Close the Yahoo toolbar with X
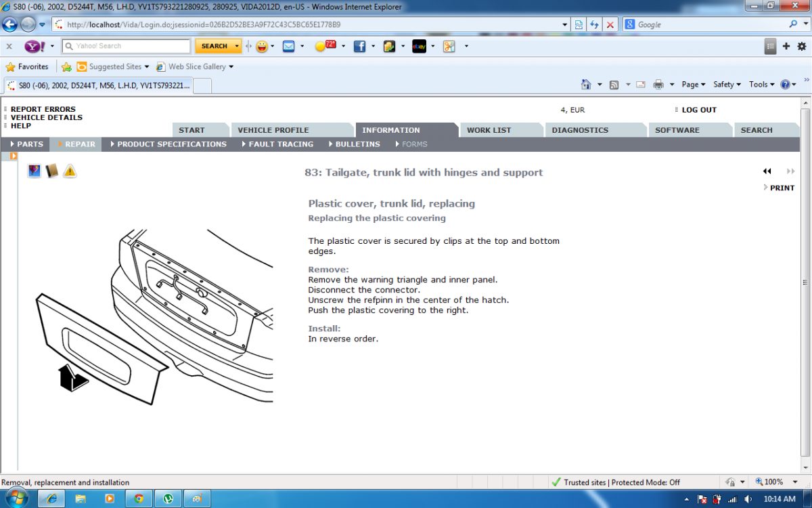This screenshot has height=508, width=812. (9, 46)
